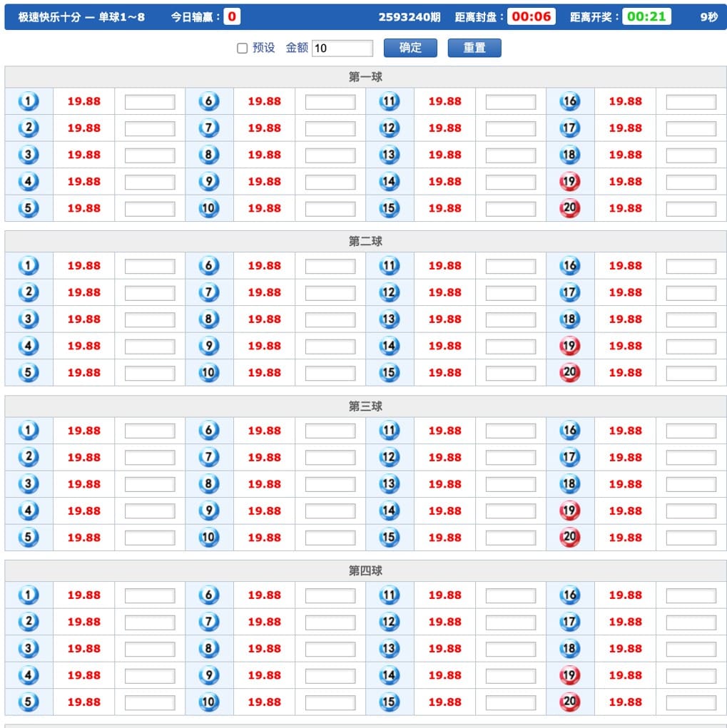Click the 第一球 section header
The height and width of the screenshot is (728, 727).
pyautogui.click(x=365, y=76)
